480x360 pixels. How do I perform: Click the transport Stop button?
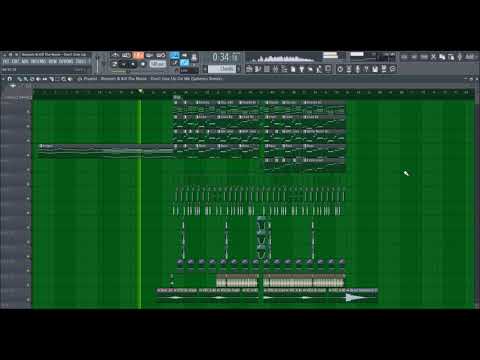tap(133, 64)
